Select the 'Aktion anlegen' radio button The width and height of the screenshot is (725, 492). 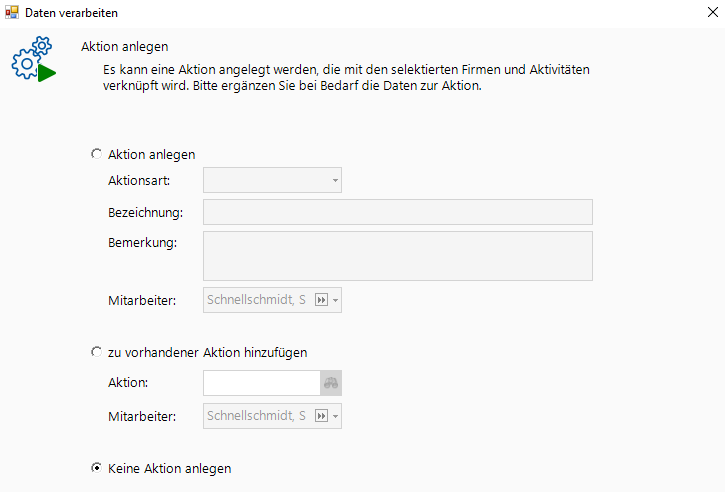[96, 154]
